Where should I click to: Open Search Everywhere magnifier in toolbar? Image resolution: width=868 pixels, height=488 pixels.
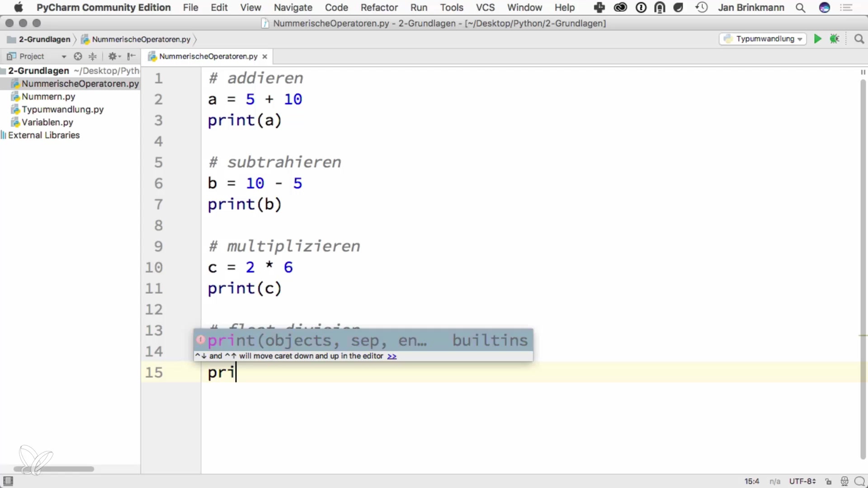click(859, 39)
